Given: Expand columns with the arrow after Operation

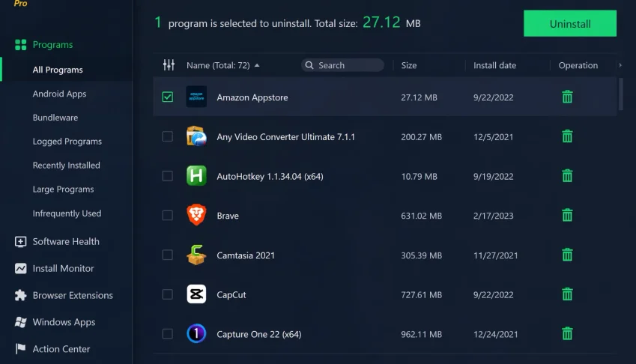Looking at the screenshot, I should coord(620,65).
